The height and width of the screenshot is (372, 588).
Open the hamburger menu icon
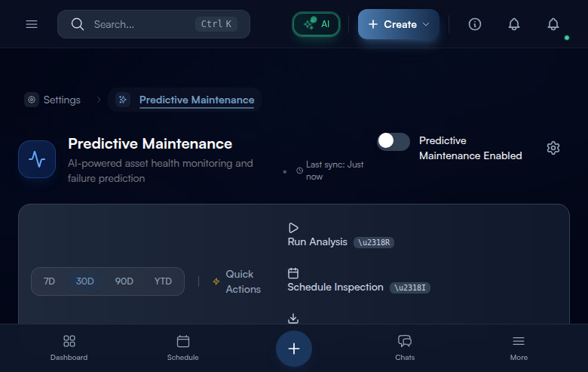pos(32,24)
